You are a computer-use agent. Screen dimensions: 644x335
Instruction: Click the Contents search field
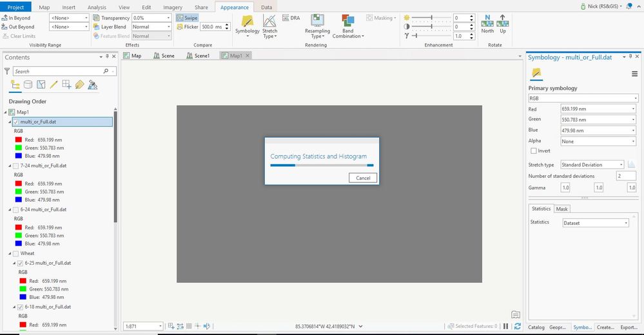(64, 71)
